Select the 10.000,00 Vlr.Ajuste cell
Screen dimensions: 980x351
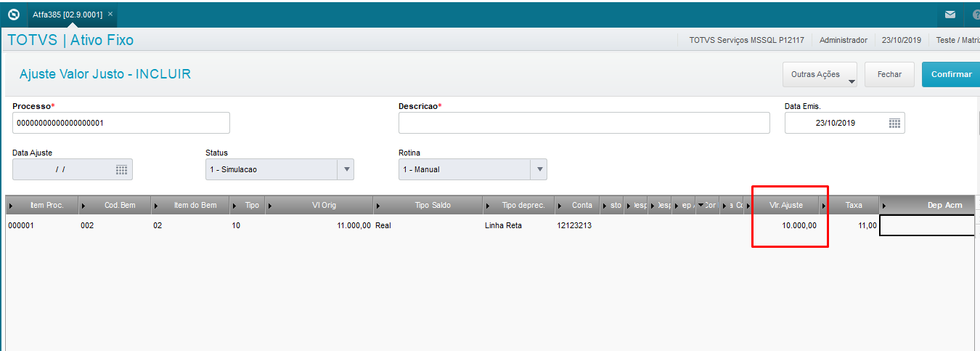tap(786, 225)
